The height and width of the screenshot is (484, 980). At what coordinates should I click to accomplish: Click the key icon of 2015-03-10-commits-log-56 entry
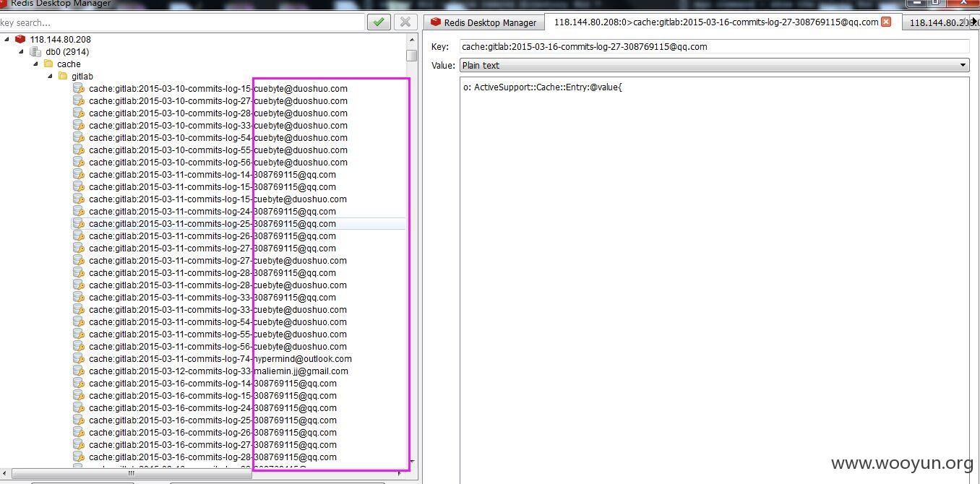(79, 162)
